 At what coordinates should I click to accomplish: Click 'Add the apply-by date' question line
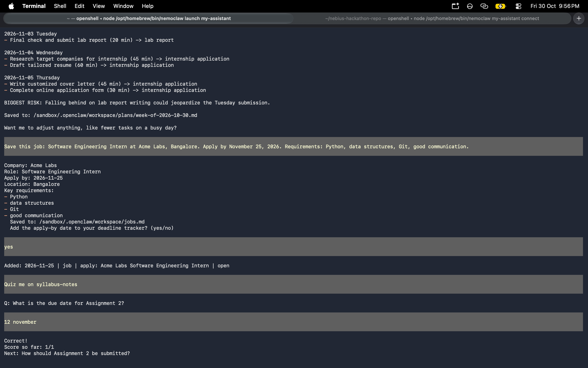click(x=92, y=228)
